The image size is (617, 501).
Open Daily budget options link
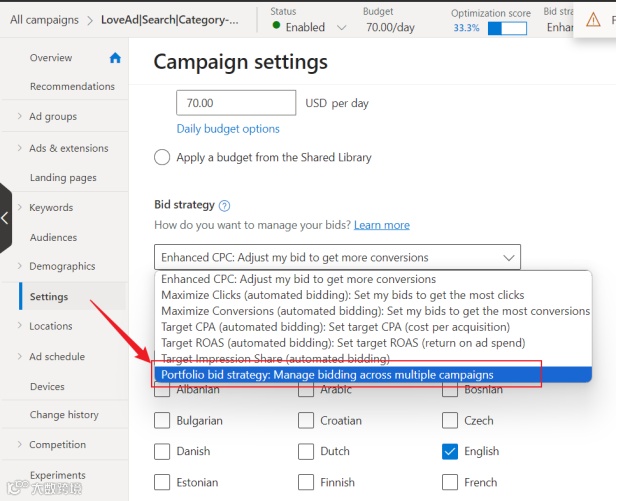[x=228, y=129]
